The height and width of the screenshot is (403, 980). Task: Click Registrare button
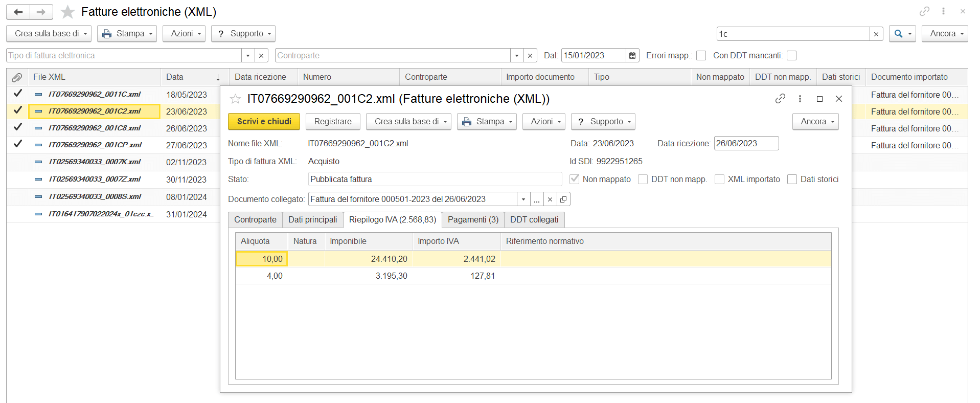tap(333, 122)
